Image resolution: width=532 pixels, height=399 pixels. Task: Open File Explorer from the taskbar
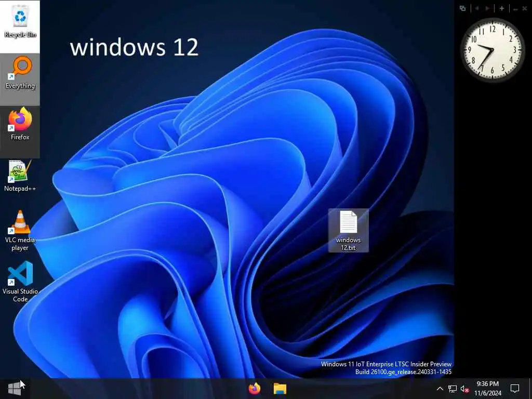[280, 389]
